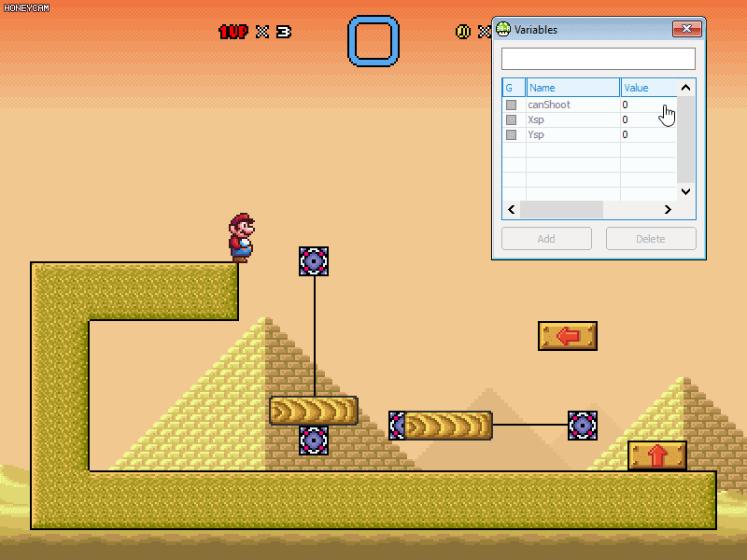Click the value cell of Ysp

point(648,134)
